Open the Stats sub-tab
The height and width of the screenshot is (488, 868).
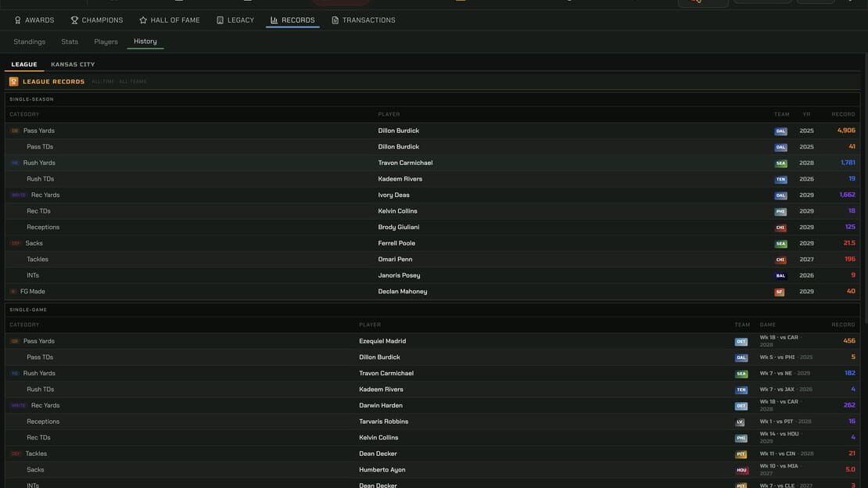click(x=70, y=41)
